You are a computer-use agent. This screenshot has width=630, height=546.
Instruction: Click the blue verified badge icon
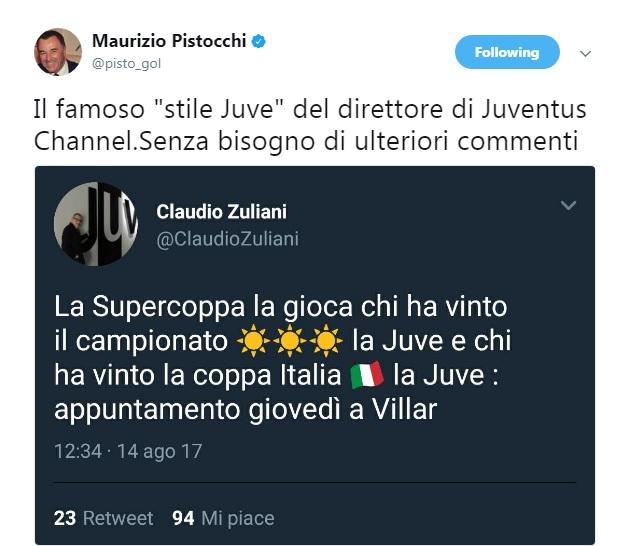coord(258,41)
